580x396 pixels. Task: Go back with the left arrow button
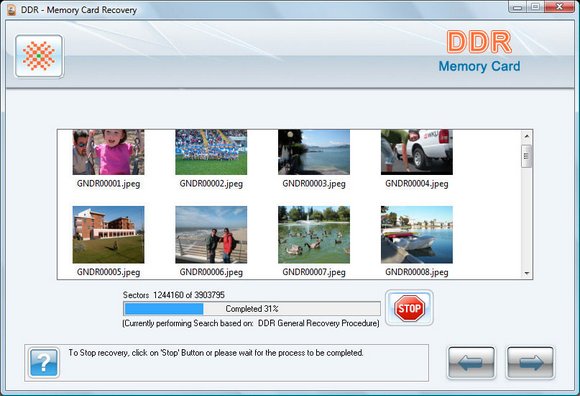tap(471, 363)
